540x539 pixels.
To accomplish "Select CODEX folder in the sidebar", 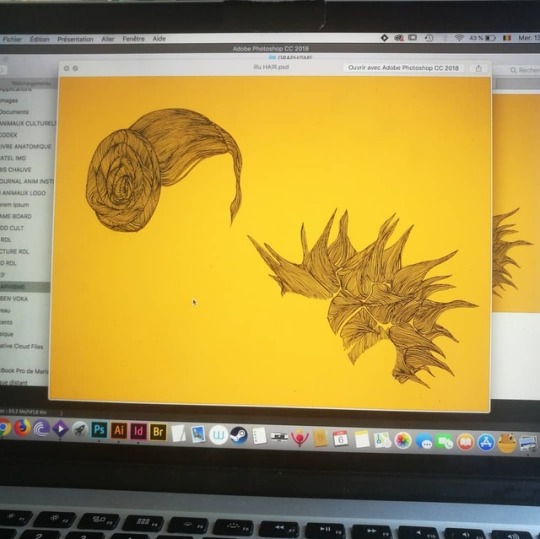I will click(9, 135).
